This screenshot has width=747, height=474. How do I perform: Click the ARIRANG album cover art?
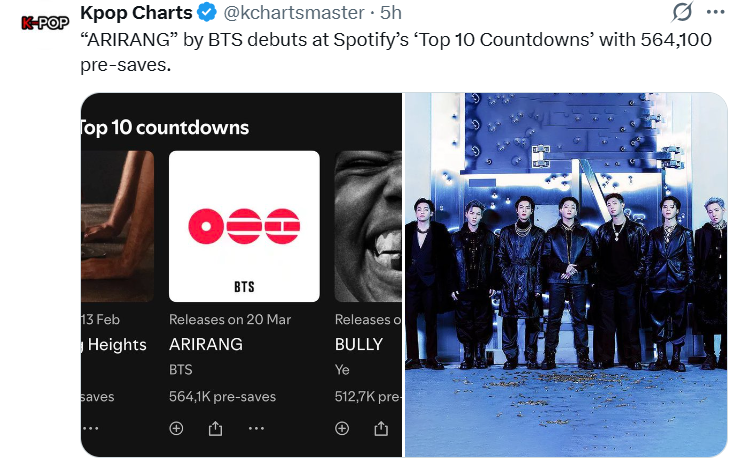(244, 226)
